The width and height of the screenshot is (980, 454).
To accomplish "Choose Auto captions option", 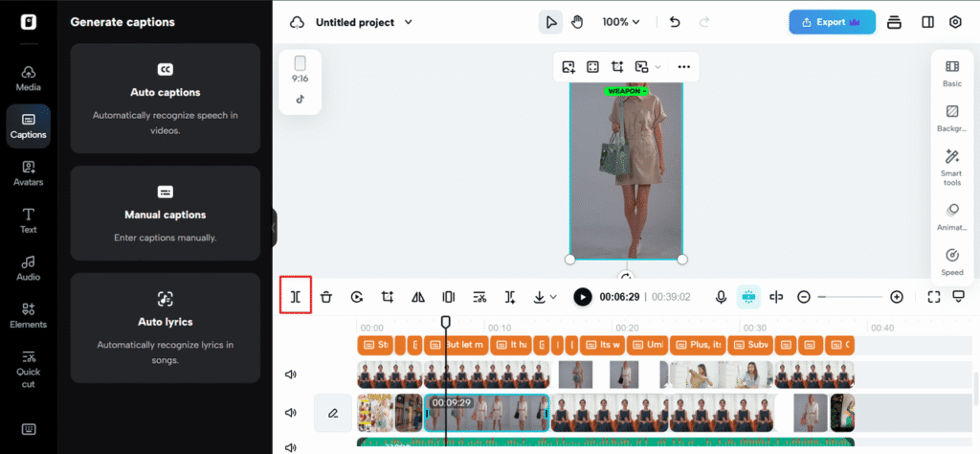I will [166, 98].
